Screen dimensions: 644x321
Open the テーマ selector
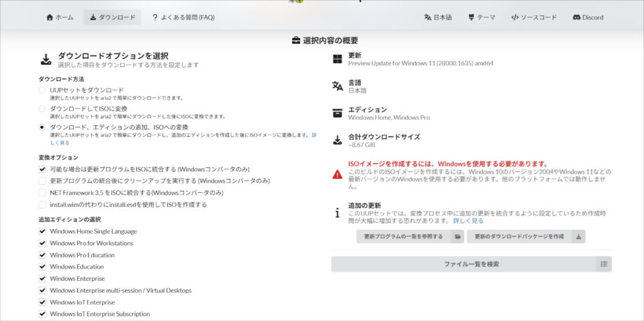(482, 18)
